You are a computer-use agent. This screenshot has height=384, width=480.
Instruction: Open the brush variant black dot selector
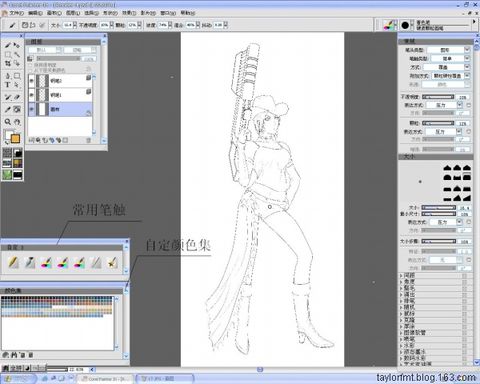[405, 25]
